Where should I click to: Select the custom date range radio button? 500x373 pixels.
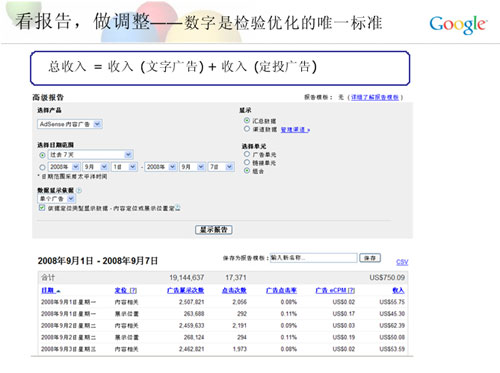[x=42, y=167]
